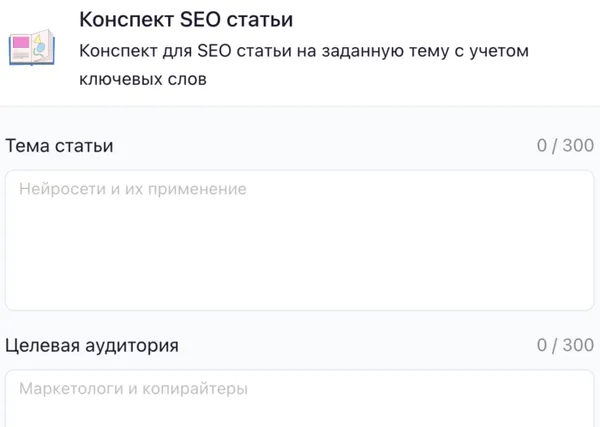The height and width of the screenshot is (427, 600).
Task: Click placeholder "Маркетологи и копирайтеры"
Action: pyautogui.click(x=133, y=388)
